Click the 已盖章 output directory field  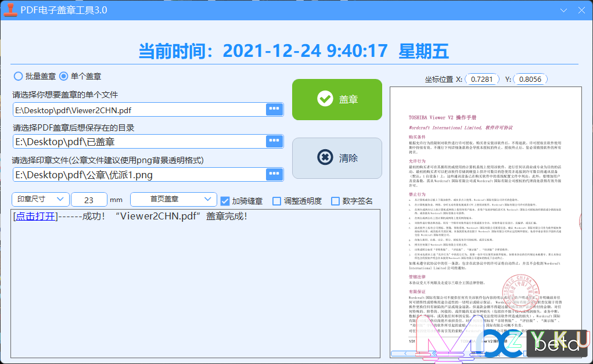click(139, 142)
